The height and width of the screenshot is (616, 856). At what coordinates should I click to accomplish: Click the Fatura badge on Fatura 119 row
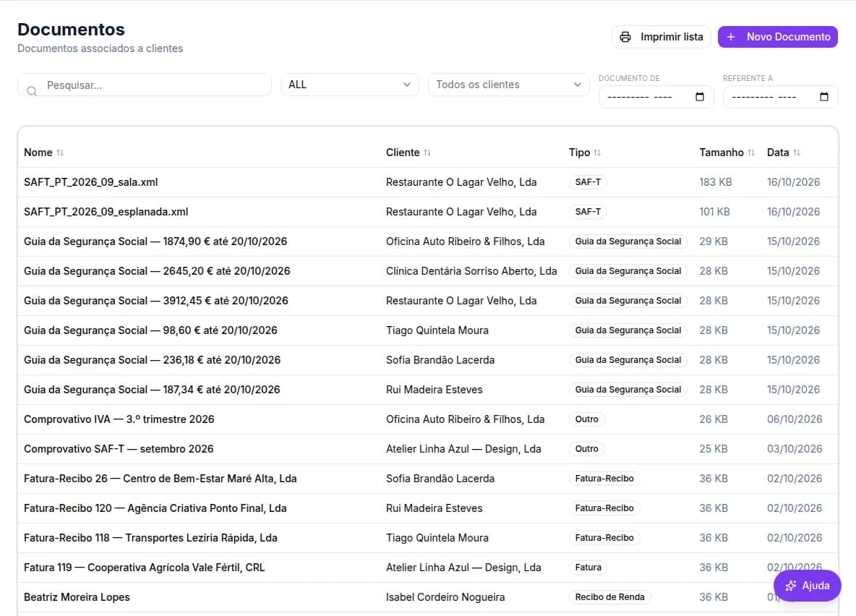click(588, 568)
